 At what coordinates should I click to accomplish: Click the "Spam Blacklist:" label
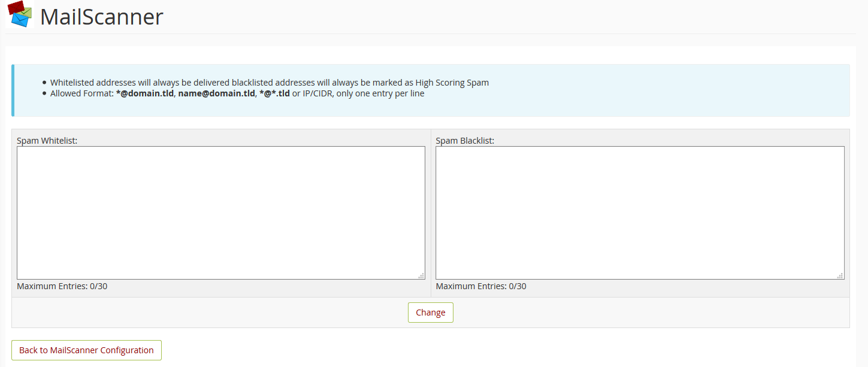coord(465,141)
